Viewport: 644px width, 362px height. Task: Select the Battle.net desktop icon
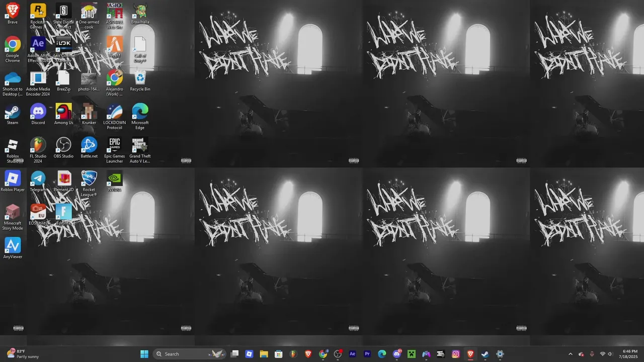pos(89,148)
